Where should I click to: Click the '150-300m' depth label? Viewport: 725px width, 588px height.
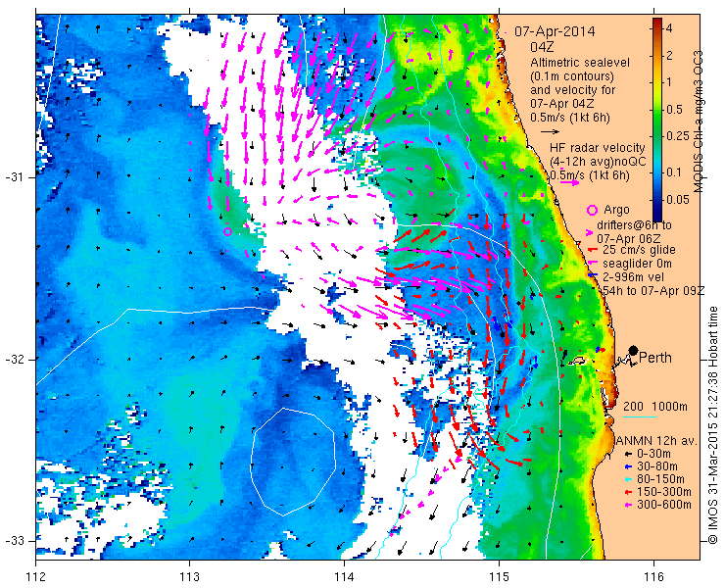click(x=664, y=492)
